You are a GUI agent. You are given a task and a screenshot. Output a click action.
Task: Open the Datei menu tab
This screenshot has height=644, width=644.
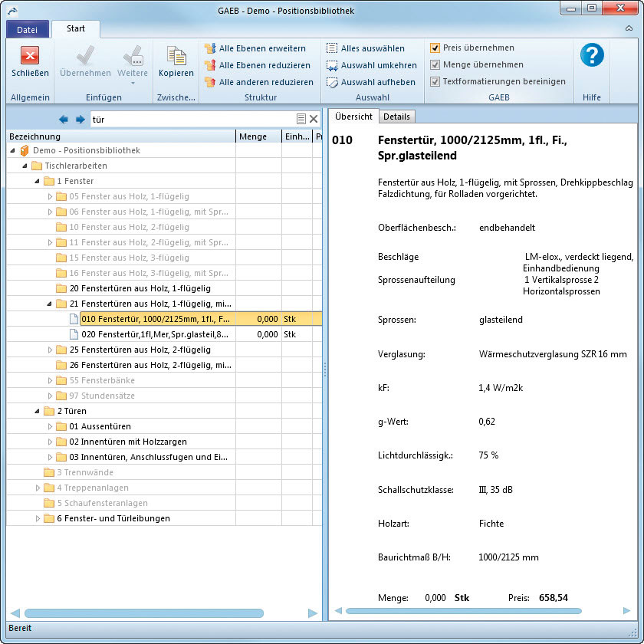click(x=27, y=30)
